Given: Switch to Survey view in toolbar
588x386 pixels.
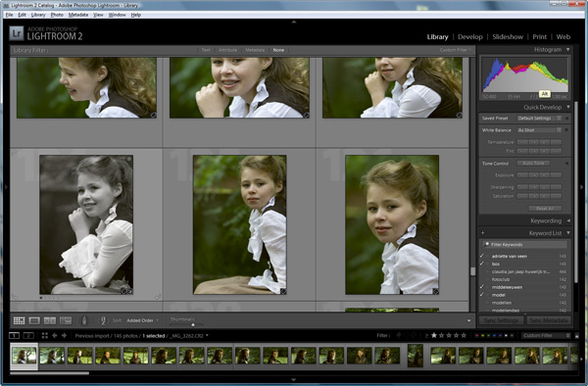Looking at the screenshot, I should coord(66,320).
